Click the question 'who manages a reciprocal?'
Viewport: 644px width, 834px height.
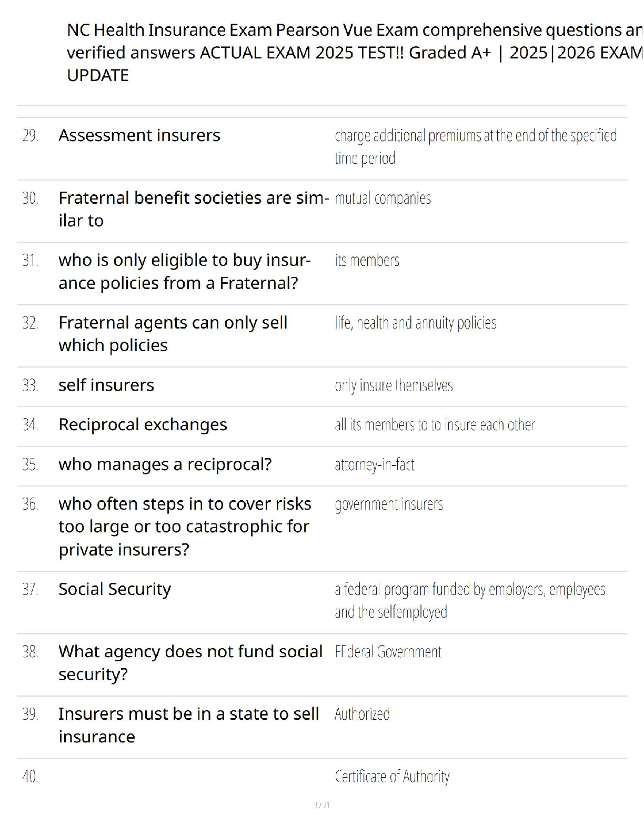click(x=165, y=464)
